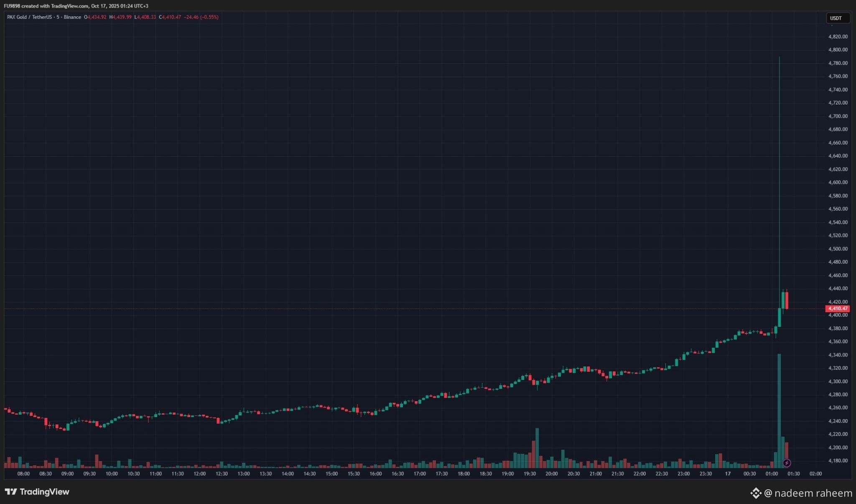Click the last red candle body
Screen dimensions: 856x504
(x=787, y=300)
